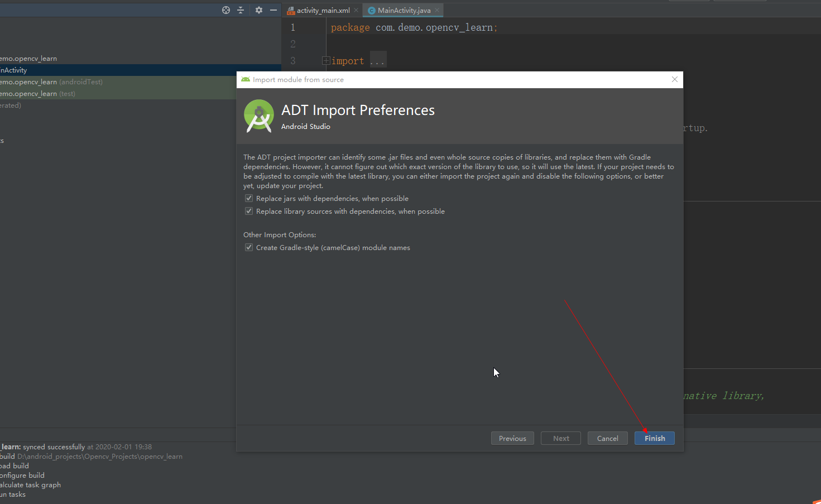Click the Android Studio logo in dialog header
The image size is (821, 504).
pyautogui.click(x=259, y=116)
